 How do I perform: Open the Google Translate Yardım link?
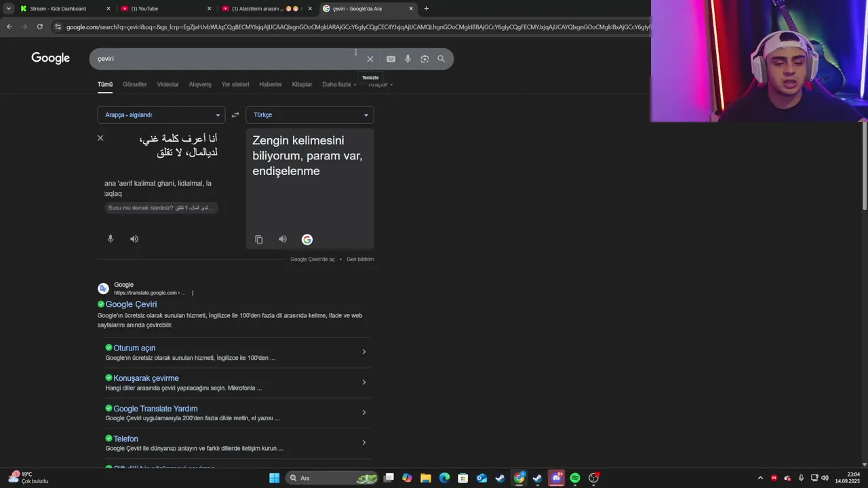(x=155, y=409)
